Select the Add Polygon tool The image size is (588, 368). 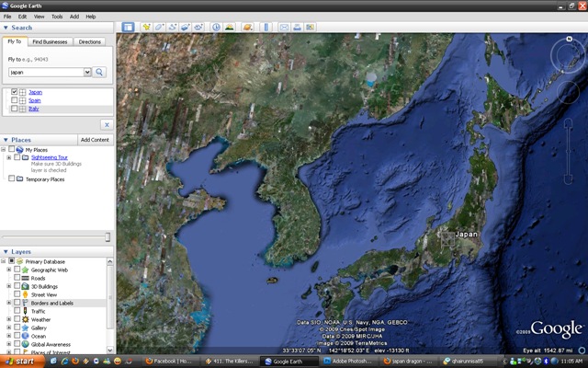click(159, 27)
